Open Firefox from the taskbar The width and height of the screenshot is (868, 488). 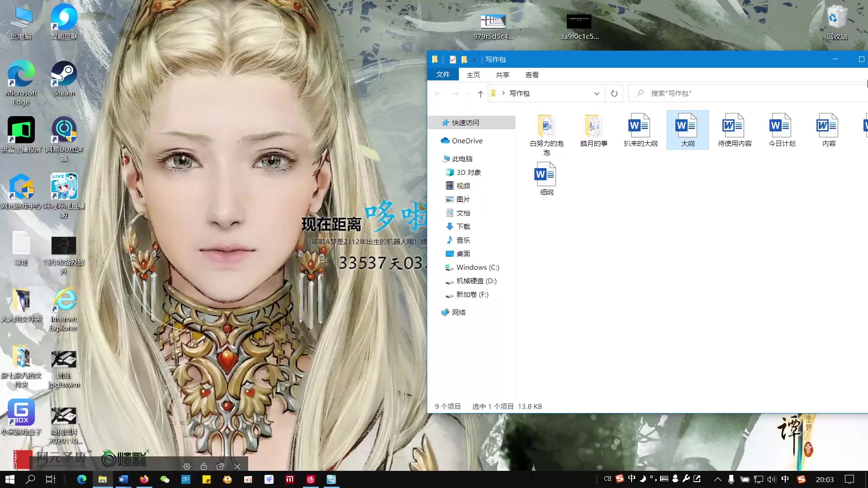[144, 479]
